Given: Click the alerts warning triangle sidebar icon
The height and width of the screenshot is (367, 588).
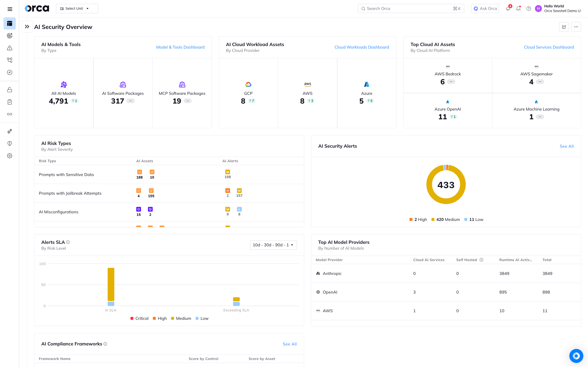Looking at the screenshot, I should click(10, 48).
